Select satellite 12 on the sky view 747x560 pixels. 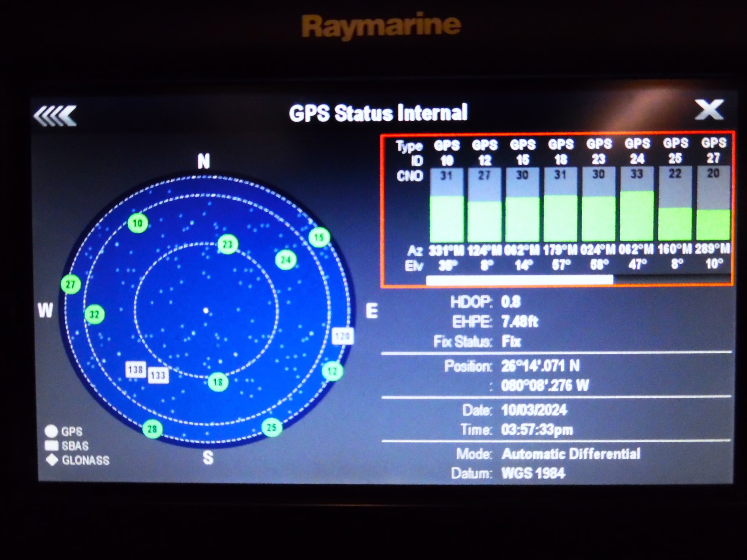332,371
